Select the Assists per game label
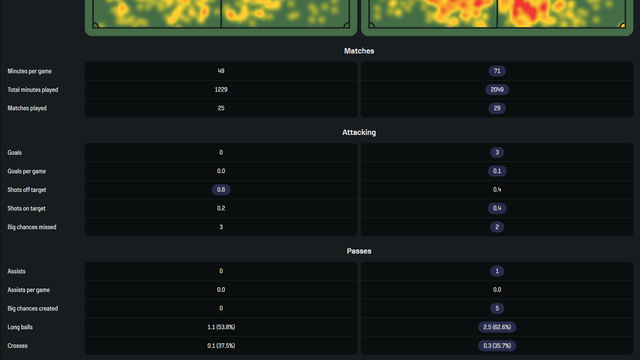 29,290
